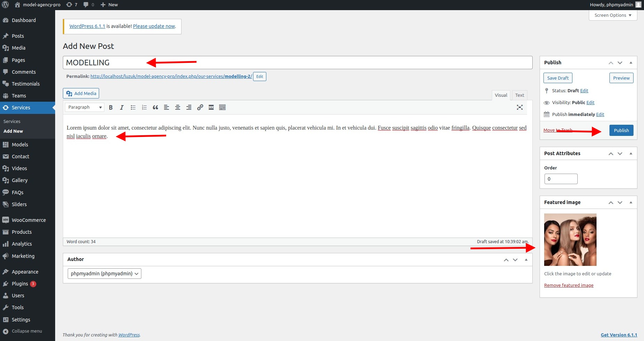Expand the Screen Options panel

613,15
